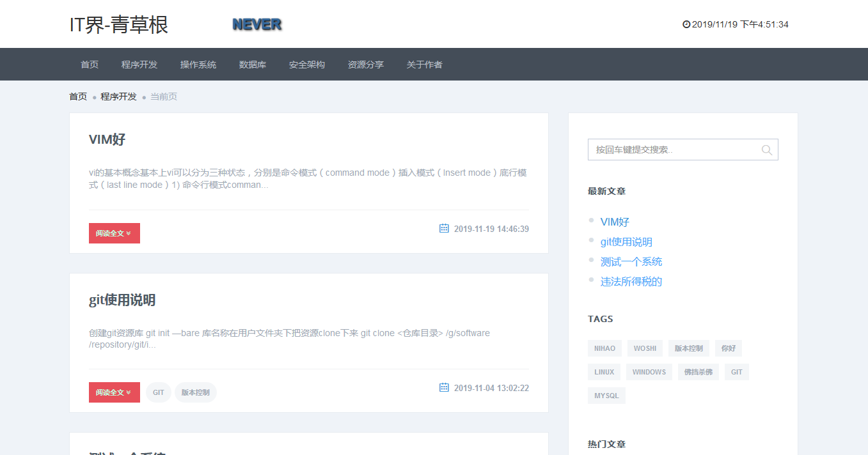The width and height of the screenshot is (868, 455).
Task: Open 资源分享 in the navigation bar
Action: point(366,65)
